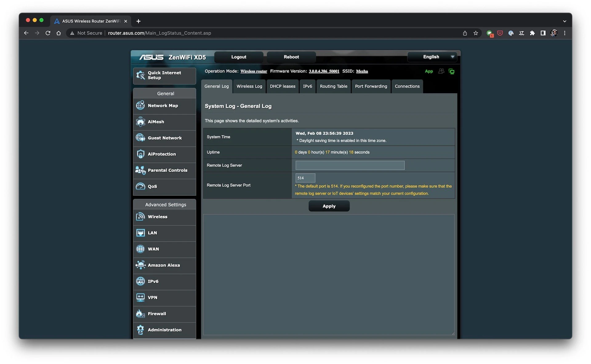Image resolution: width=591 pixels, height=364 pixels.
Task: Click the WAN globe icon
Action: coord(140,249)
